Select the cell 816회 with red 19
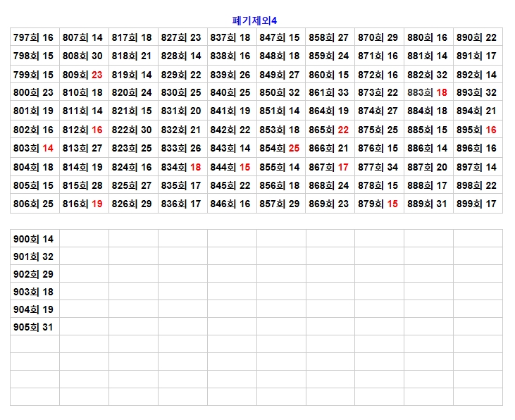The height and width of the screenshot is (420, 515). tap(83, 204)
